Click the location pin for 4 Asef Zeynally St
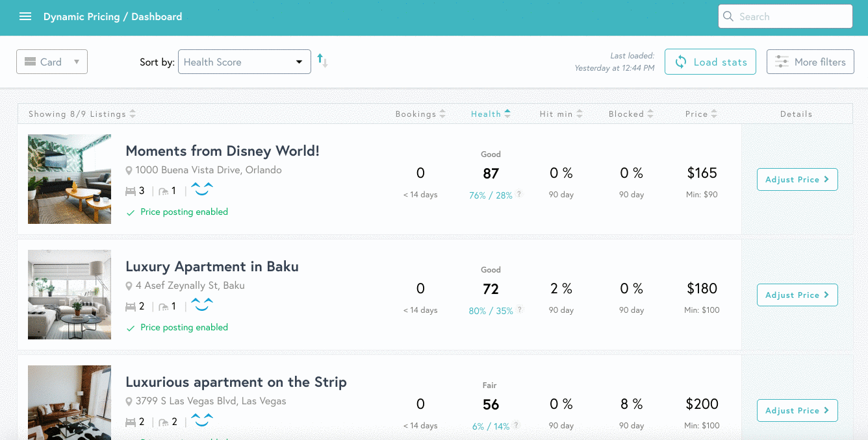Screen dimensions: 868x440 (x=129, y=286)
